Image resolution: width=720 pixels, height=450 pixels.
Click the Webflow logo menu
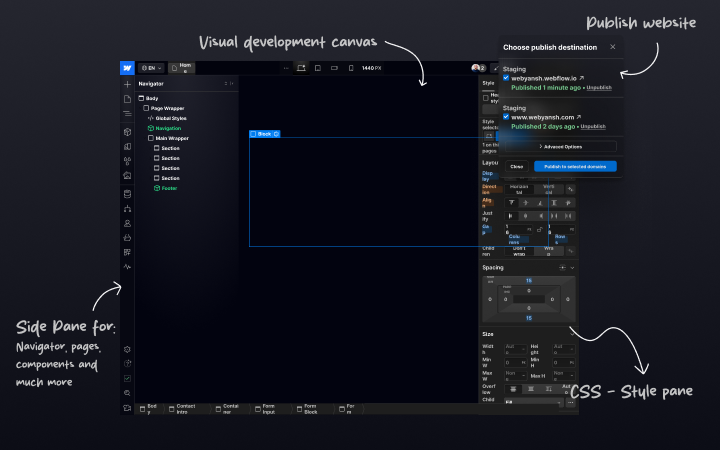[127, 68]
